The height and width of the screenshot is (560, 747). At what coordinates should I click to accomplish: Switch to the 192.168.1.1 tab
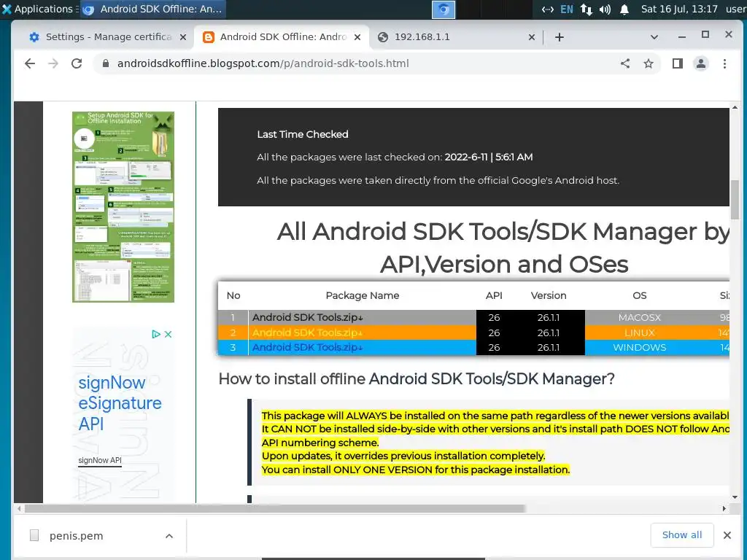pyautogui.click(x=455, y=37)
